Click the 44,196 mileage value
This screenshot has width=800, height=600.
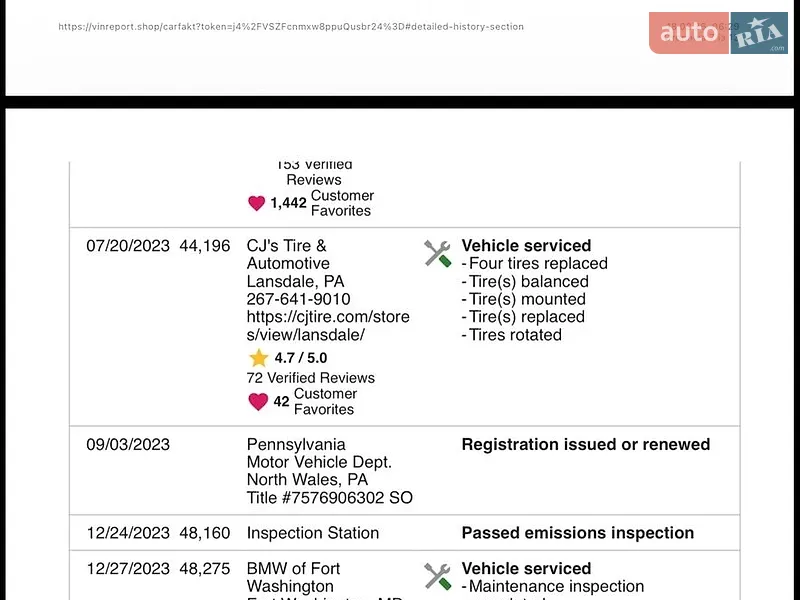tap(205, 246)
